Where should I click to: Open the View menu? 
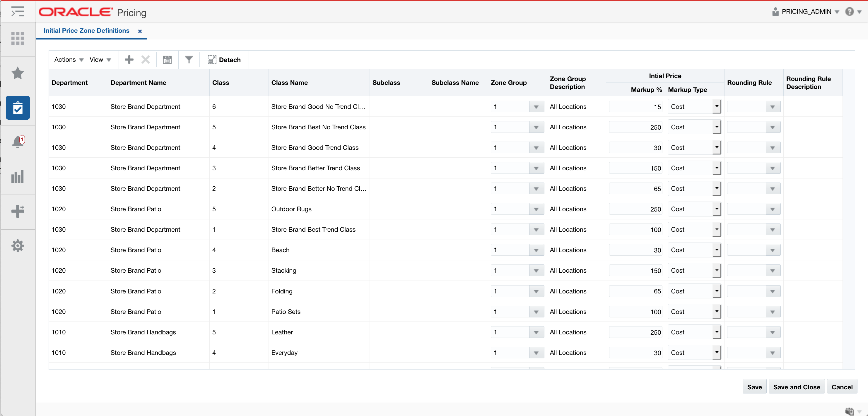tap(100, 59)
